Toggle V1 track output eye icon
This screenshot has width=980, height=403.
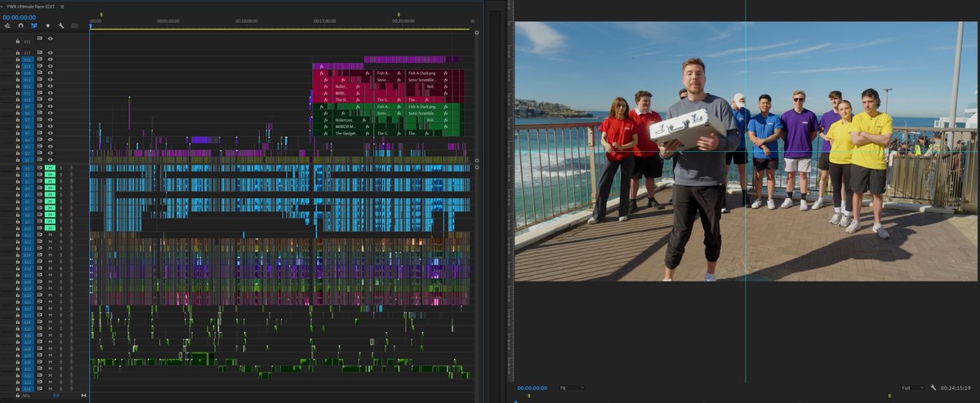pos(50,160)
